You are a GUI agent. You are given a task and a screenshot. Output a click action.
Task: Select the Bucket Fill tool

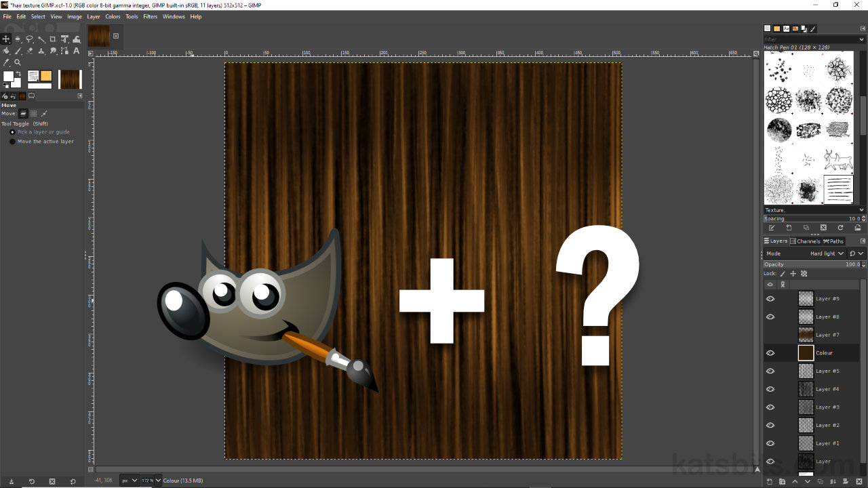(6, 51)
